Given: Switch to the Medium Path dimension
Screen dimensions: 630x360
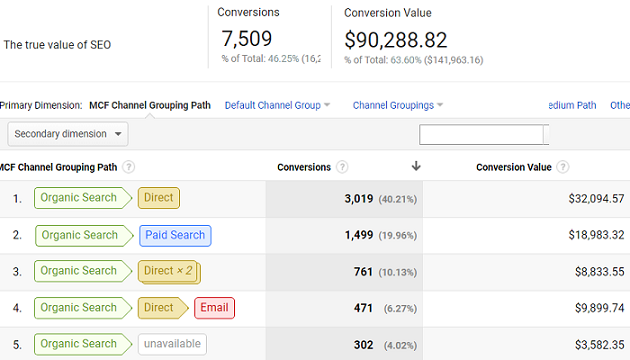Looking at the screenshot, I should coord(572,105).
